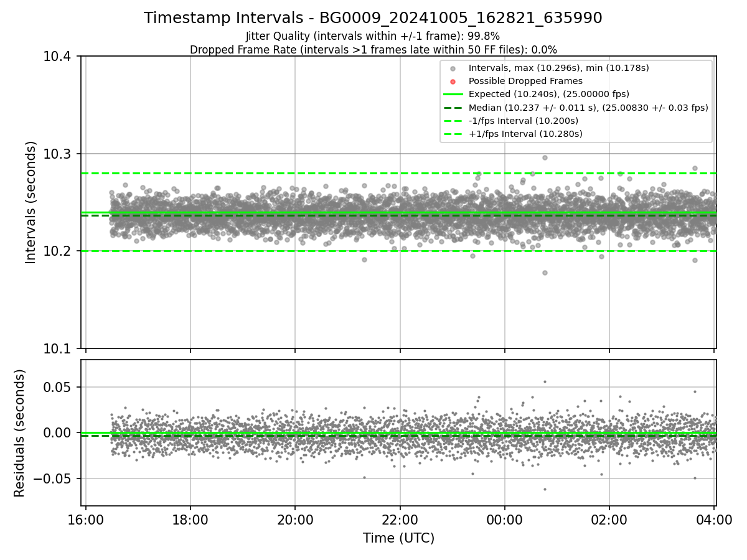The height and width of the screenshot is (560, 747).
Task: Click the highest residual point above 0.05
Action: click(545, 381)
